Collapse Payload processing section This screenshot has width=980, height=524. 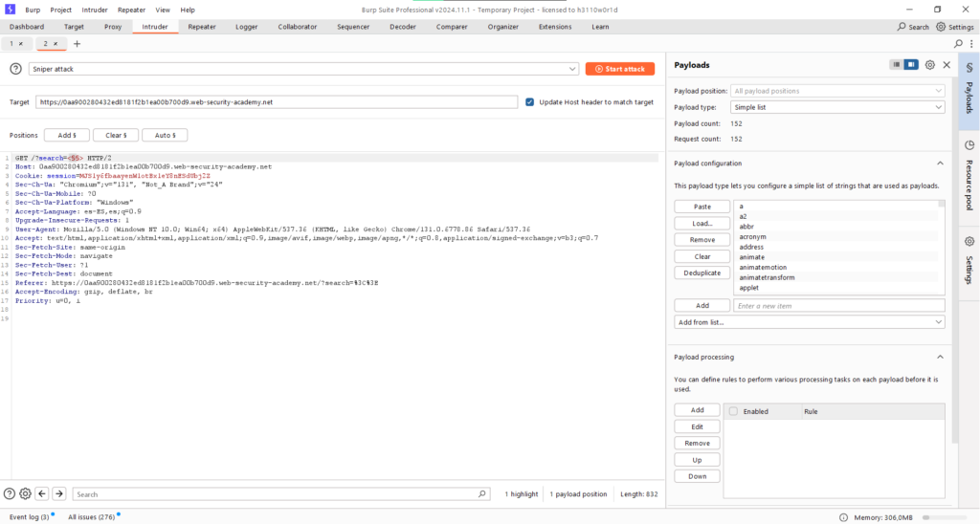(x=940, y=358)
